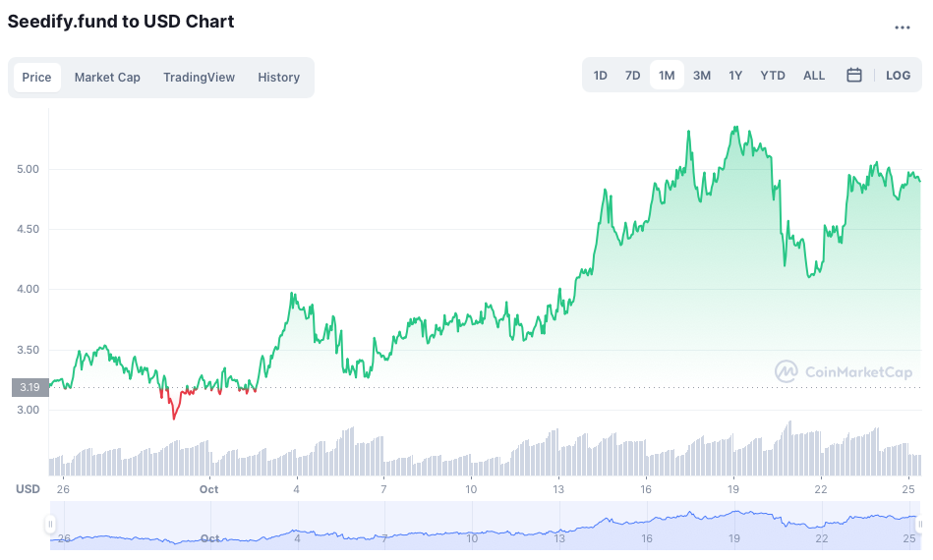Click the 19 date axis label
This screenshot has height=560, width=933.
click(x=733, y=489)
